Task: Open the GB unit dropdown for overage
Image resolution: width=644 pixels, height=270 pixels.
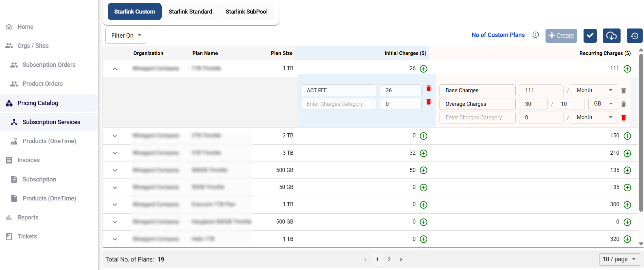Action: (603, 104)
